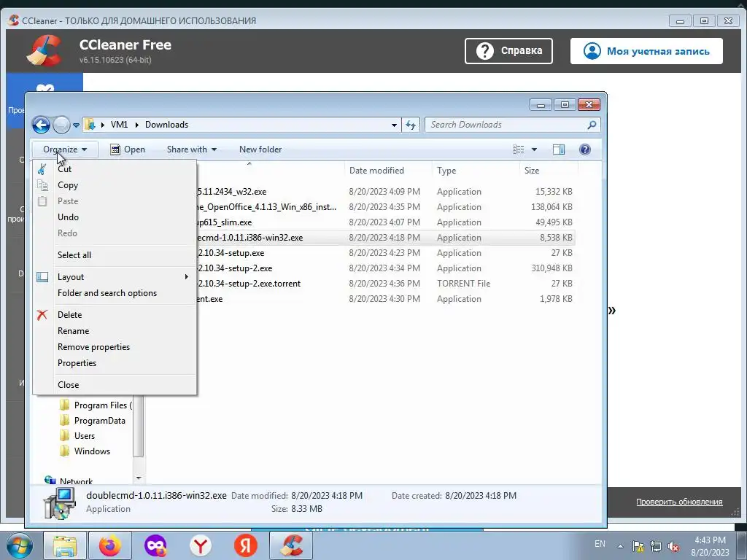Expand Layout submenu arrow
The height and width of the screenshot is (560, 747).
[187, 276]
